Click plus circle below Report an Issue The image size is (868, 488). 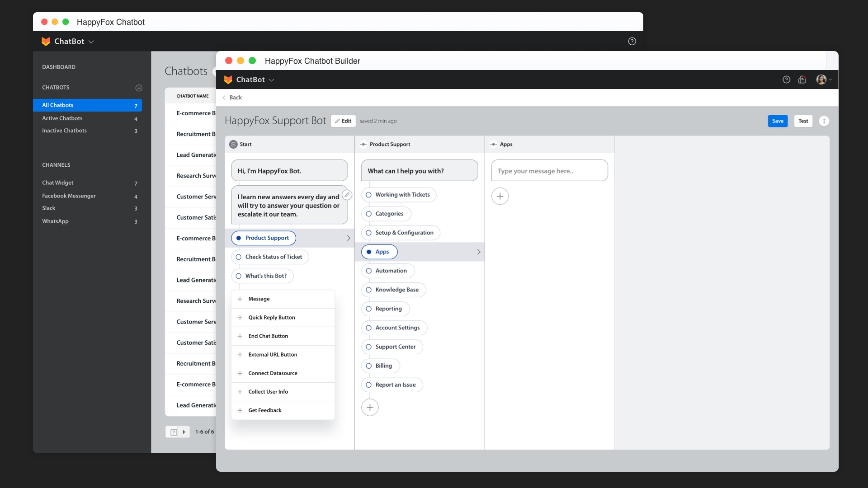tap(369, 408)
